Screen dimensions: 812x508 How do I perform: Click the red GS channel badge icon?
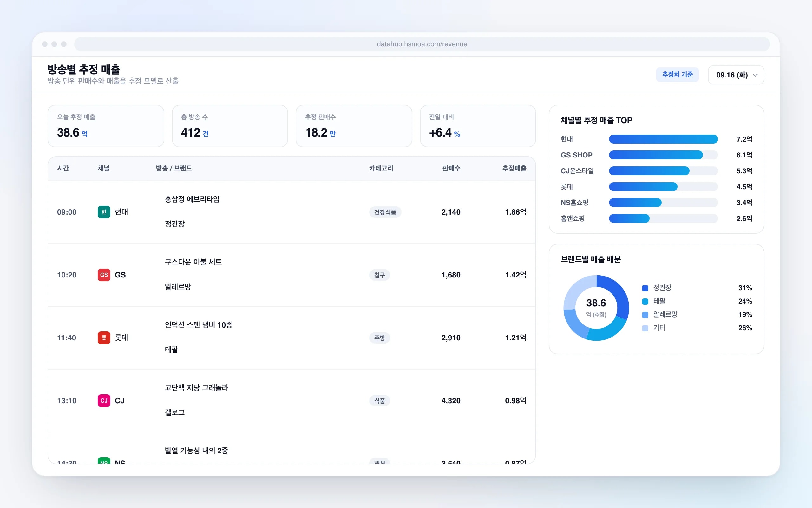[104, 275]
